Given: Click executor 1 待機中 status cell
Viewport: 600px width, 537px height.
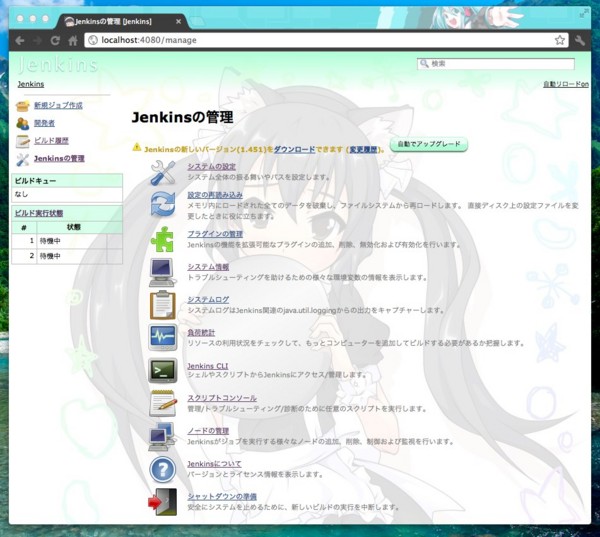Looking at the screenshot, I should pyautogui.click(x=72, y=241).
